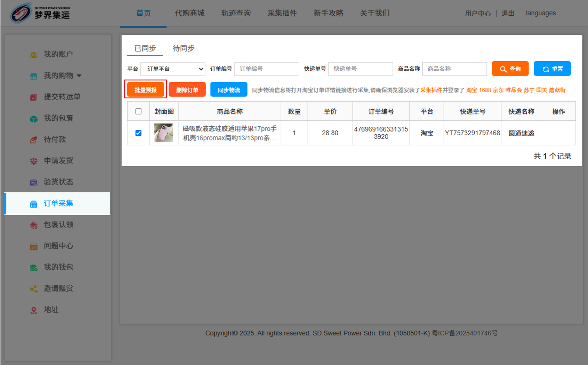The height and width of the screenshot is (365, 588).
Task: Click the 我的账户 sidebar icon
Action: coord(34,55)
